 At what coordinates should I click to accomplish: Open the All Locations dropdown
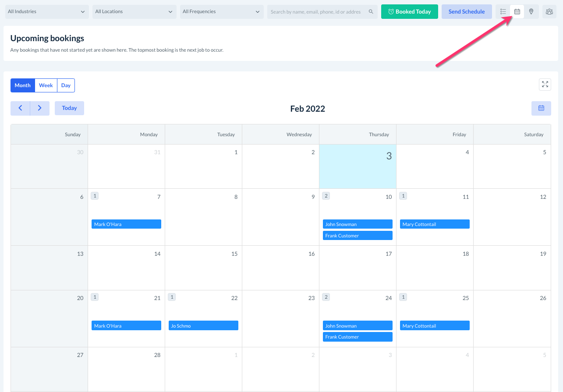[x=135, y=12]
